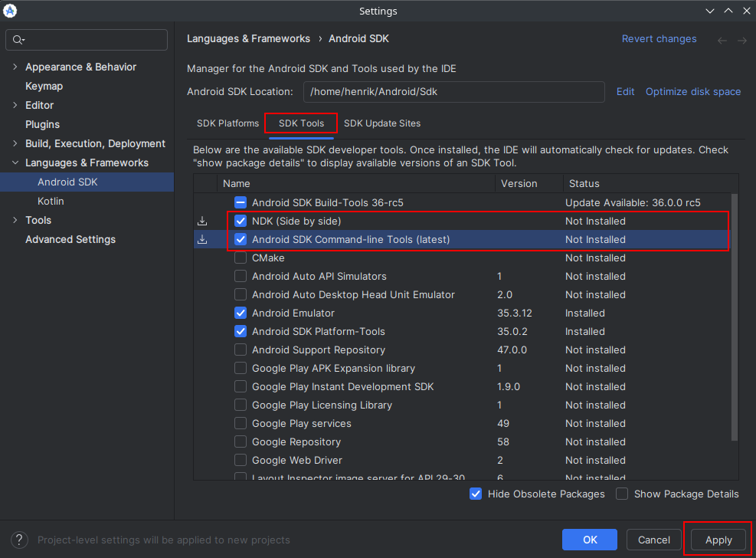Check Google Play APK Expansion library
Screen dimensions: 756x558
(241, 368)
